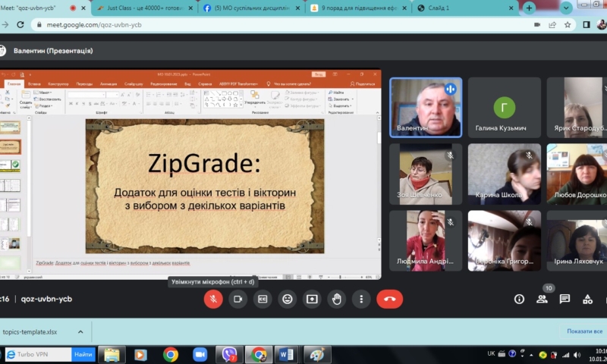This screenshot has height=364, width=607.
Task: Bookmark this page with the star
Action: coord(568,25)
